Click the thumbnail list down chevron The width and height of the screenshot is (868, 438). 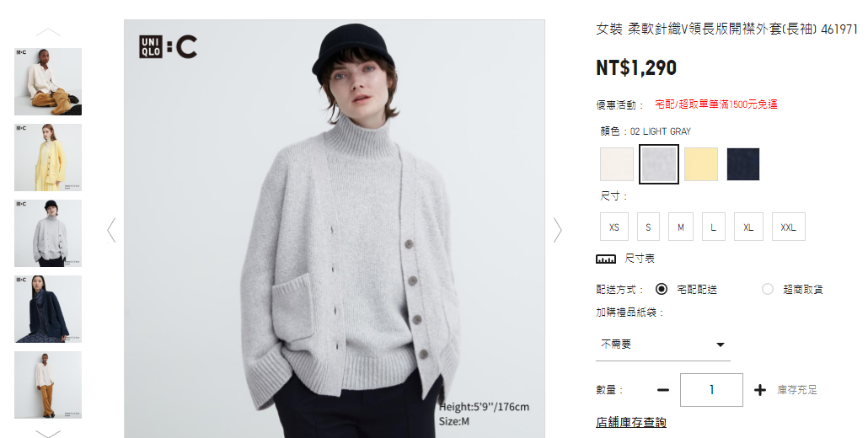click(48, 434)
